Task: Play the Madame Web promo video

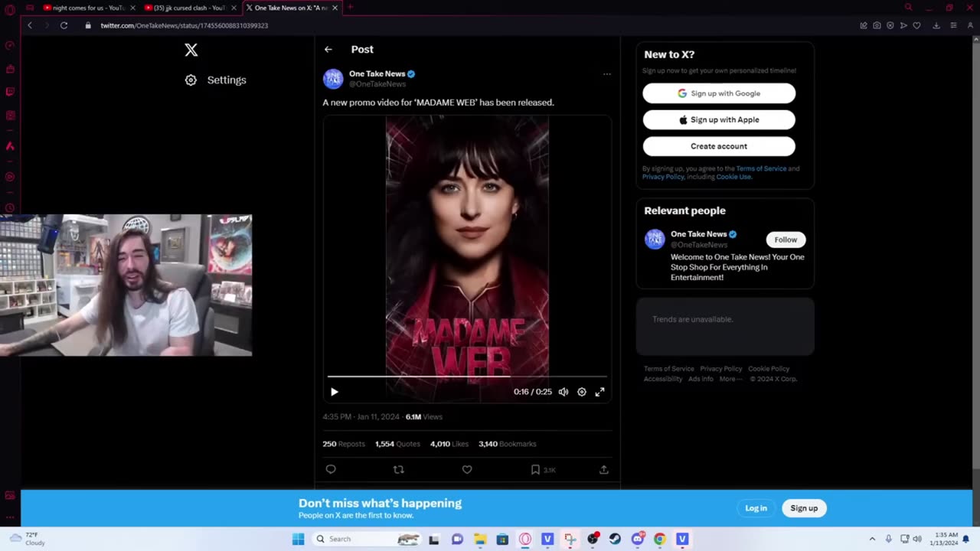Action: click(x=334, y=392)
